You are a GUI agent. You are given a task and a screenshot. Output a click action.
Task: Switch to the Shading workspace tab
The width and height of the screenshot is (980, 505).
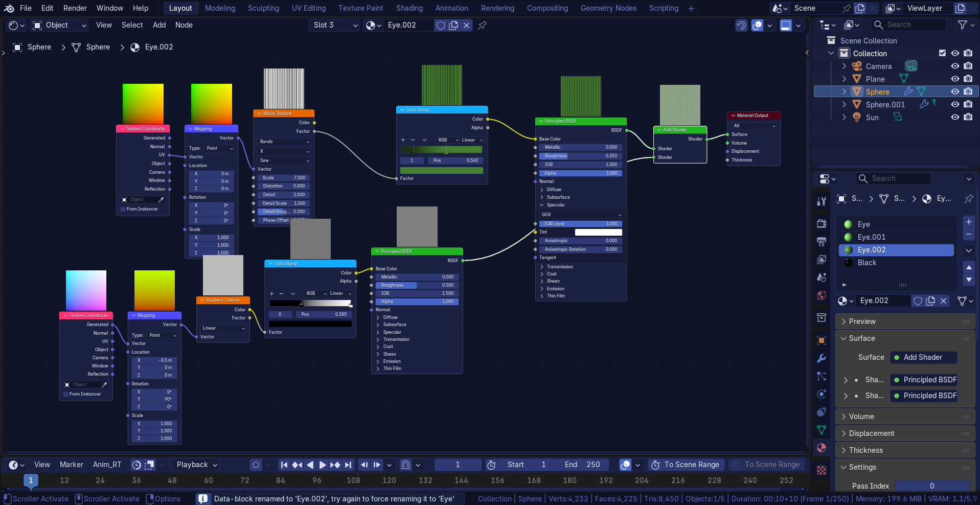409,8
